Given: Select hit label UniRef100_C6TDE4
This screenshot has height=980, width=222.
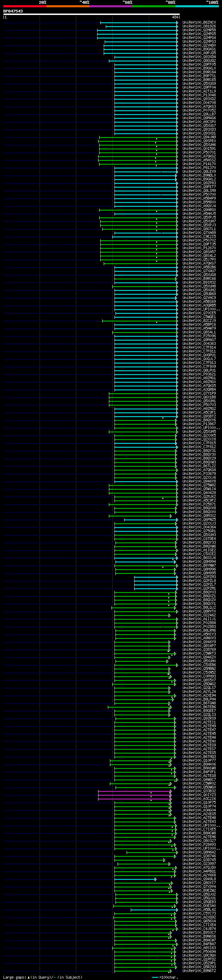Looking at the screenshot, I should 199,539.
